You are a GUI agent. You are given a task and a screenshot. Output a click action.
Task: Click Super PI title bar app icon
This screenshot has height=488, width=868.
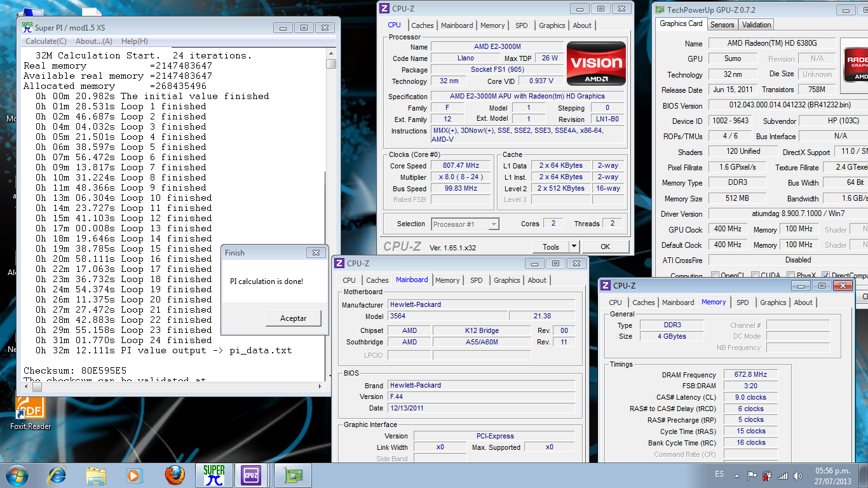(x=27, y=27)
